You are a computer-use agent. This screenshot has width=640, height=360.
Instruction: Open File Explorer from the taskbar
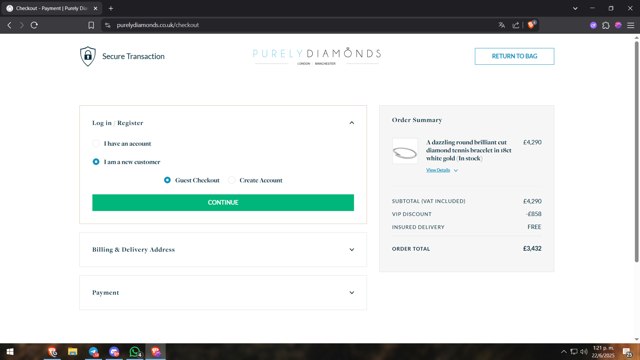tap(73, 352)
